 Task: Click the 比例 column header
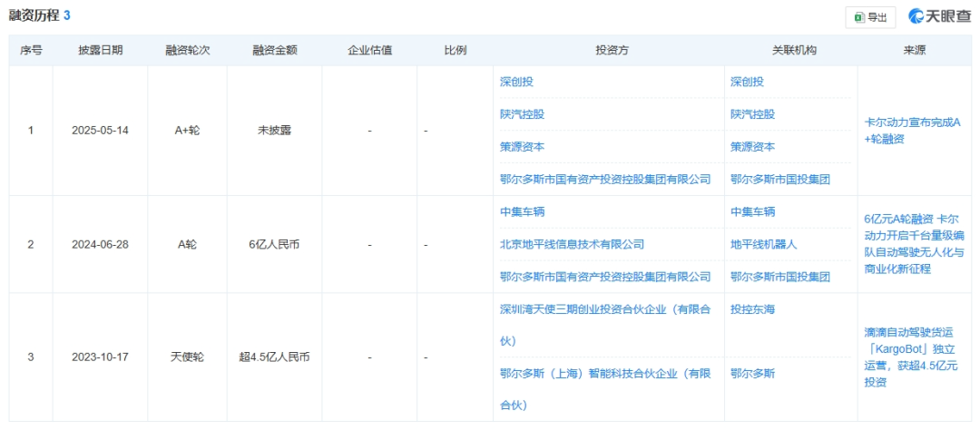coord(455,51)
